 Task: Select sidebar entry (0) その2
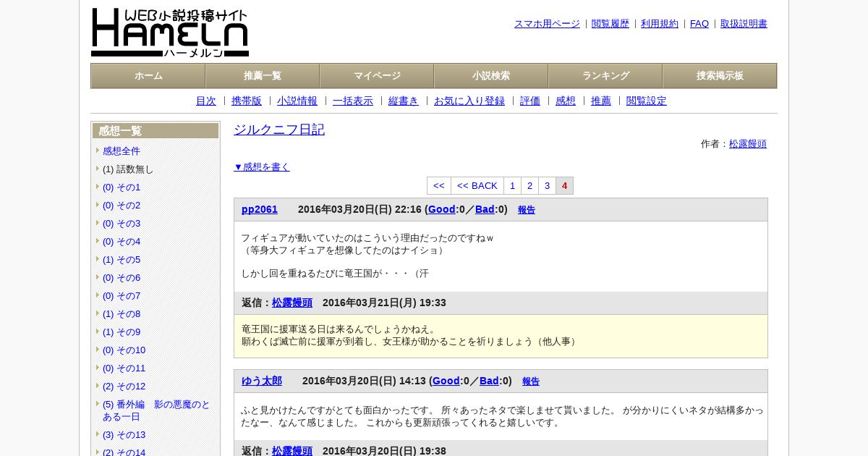coord(122,206)
